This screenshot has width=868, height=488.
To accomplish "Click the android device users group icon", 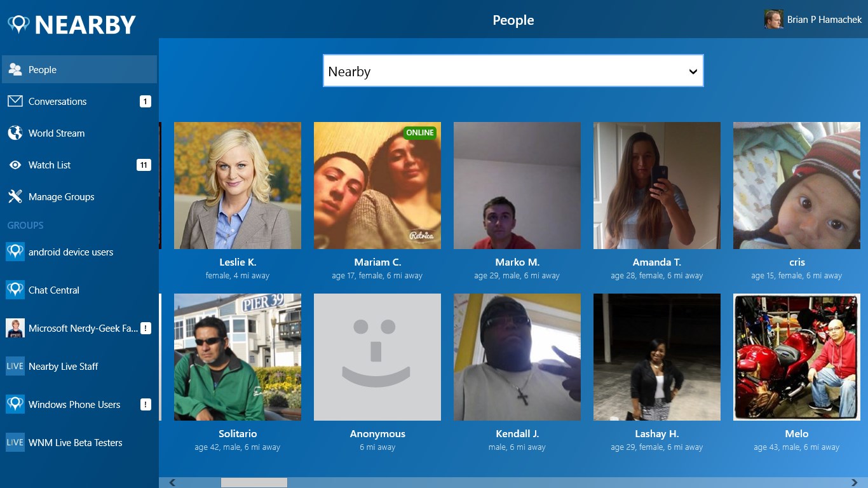I will tap(15, 252).
